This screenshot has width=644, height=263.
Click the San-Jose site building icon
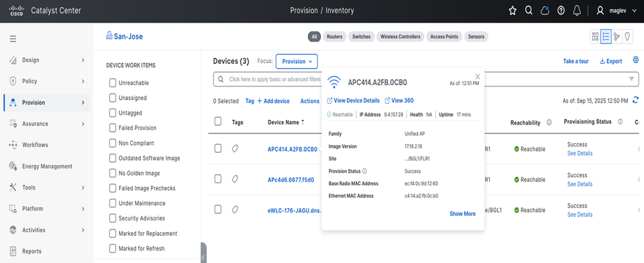pyautogui.click(x=109, y=35)
